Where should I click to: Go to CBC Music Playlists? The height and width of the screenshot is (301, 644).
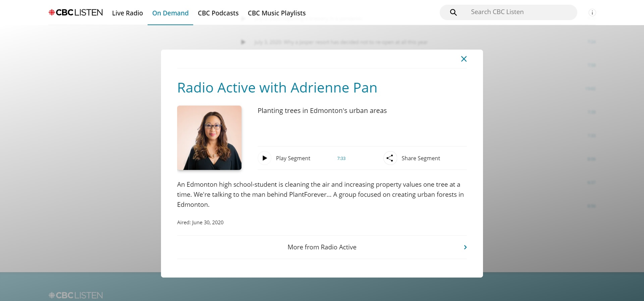(x=277, y=13)
